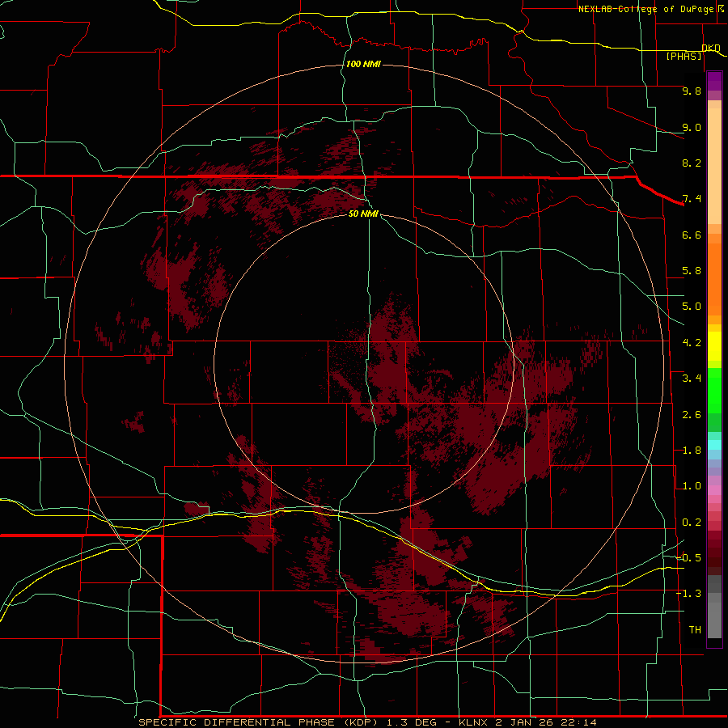Click the peach color band in the legend

pyautogui.click(x=714, y=166)
